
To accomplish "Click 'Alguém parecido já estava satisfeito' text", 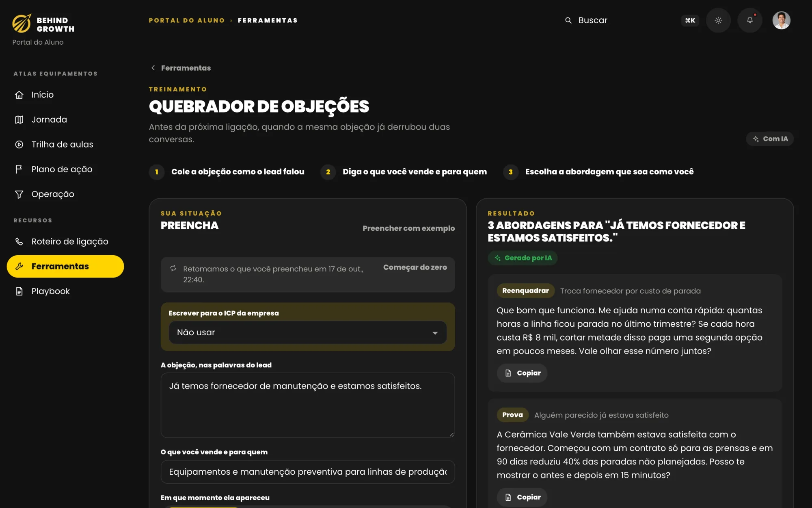I will [601, 415].
